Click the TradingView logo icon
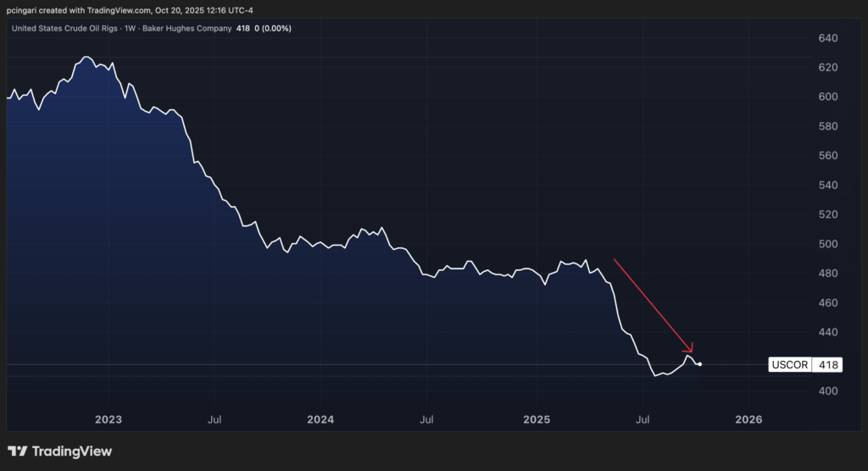The image size is (868, 471). click(x=19, y=452)
